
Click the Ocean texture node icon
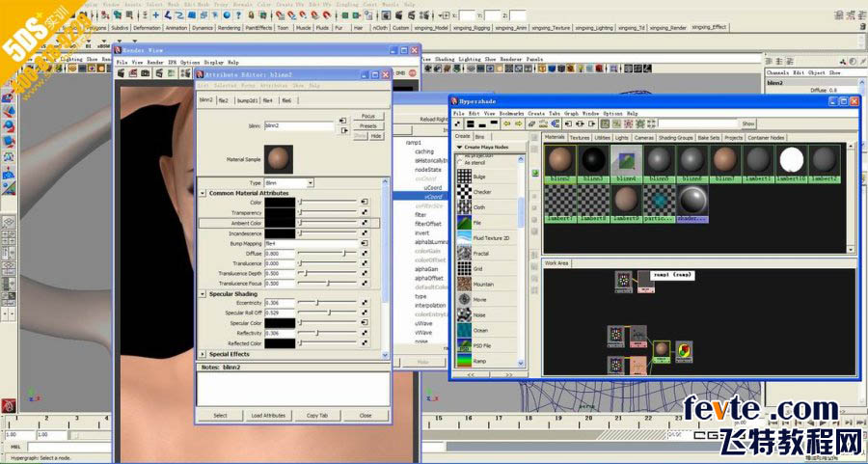click(464, 330)
